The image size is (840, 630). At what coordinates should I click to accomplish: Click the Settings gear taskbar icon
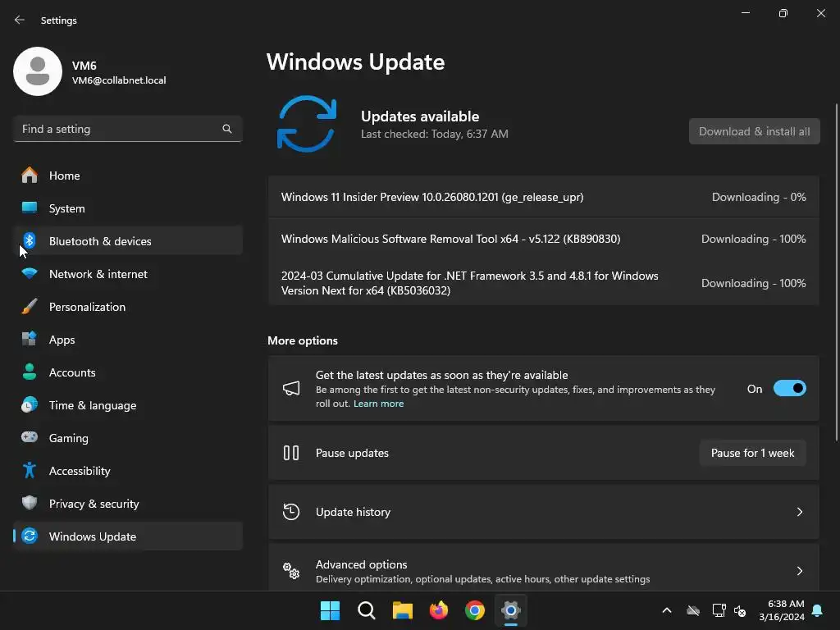511,610
